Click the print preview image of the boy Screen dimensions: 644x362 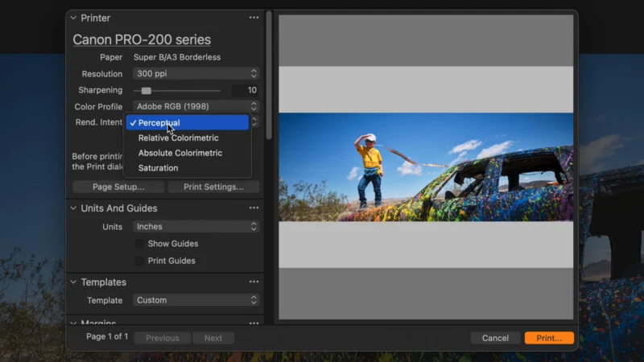[x=426, y=167]
